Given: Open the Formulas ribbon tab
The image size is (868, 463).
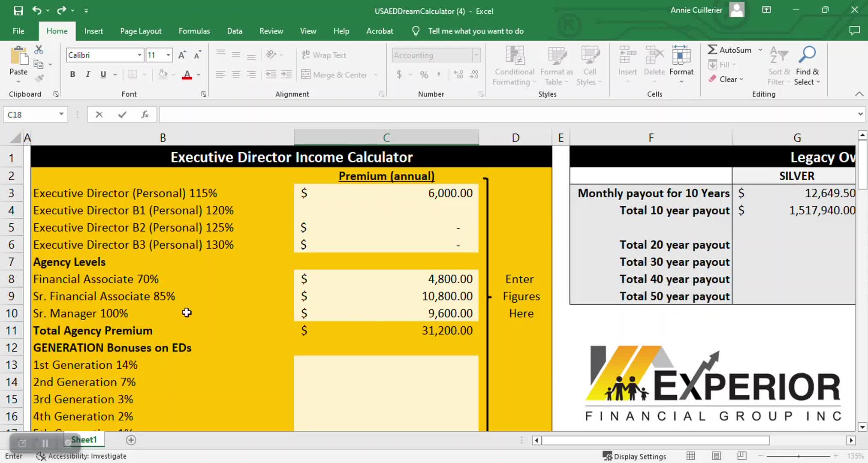Looking at the screenshot, I should 194,31.
